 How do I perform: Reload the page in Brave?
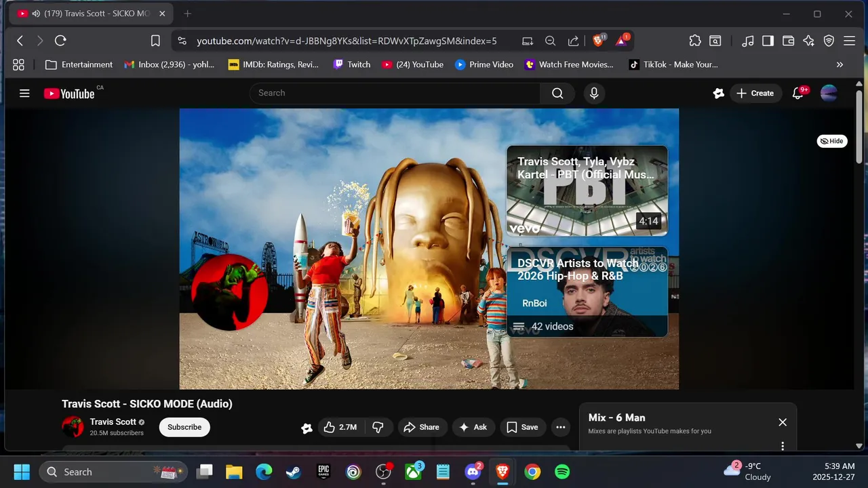[60, 41]
